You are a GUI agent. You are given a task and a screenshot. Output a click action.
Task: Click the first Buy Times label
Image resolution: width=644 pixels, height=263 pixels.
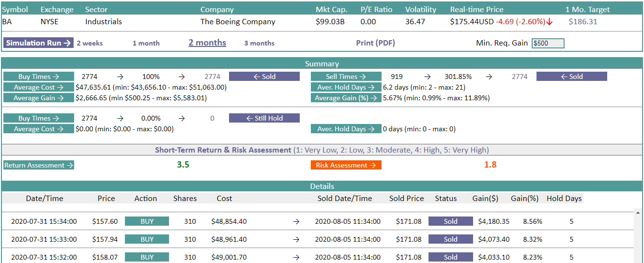[39, 77]
